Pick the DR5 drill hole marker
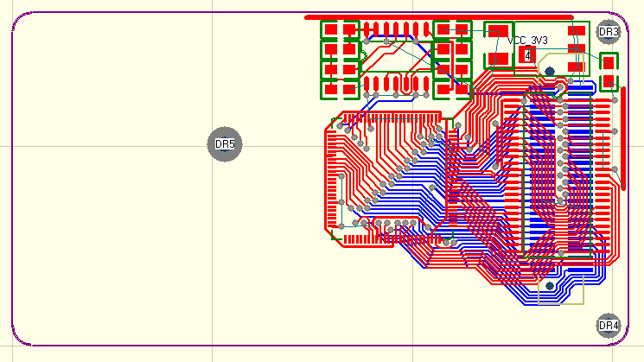The image size is (644, 362). click(225, 143)
